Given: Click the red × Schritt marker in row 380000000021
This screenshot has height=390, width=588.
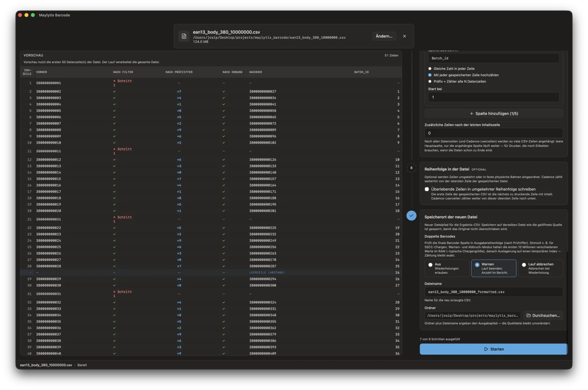Looking at the screenshot, I should click(122, 219).
